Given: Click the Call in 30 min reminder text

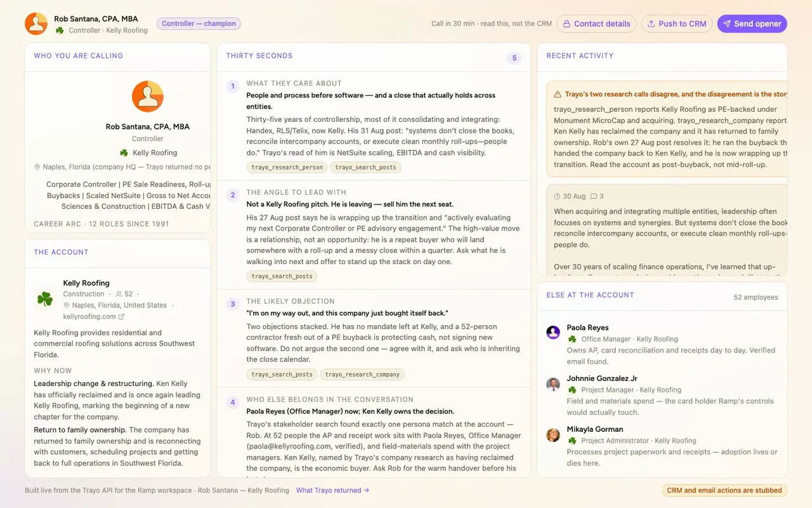Looking at the screenshot, I should (492, 23).
